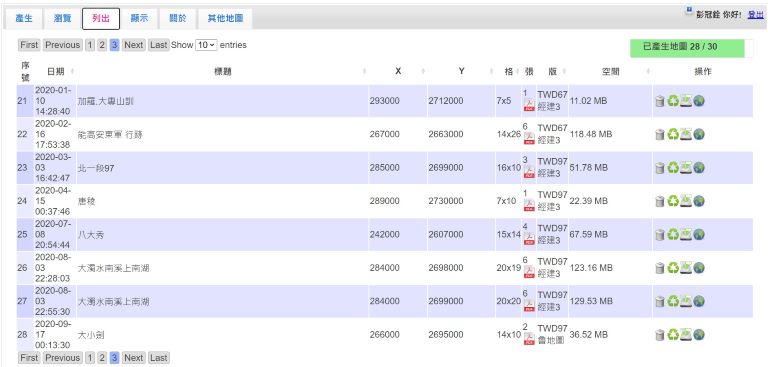Screen dimensions: 768x367
Task: Open row 28 in globe map viewer
Action: (699, 335)
